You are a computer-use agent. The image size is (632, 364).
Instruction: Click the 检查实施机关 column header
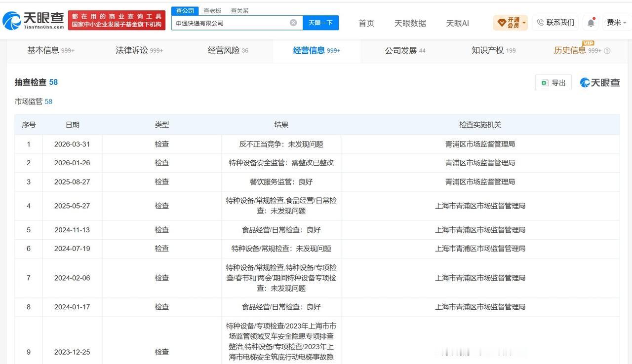(x=480, y=125)
